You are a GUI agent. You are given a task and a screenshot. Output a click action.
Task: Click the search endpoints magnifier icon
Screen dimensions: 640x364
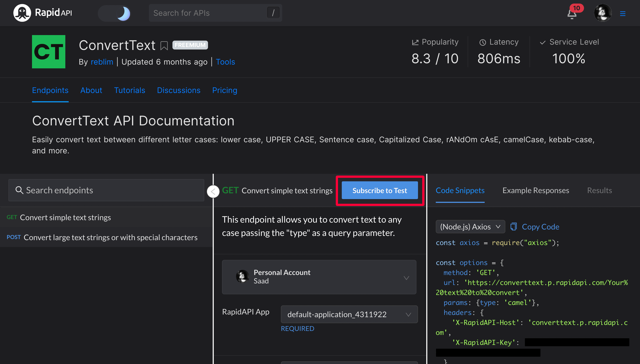click(19, 190)
